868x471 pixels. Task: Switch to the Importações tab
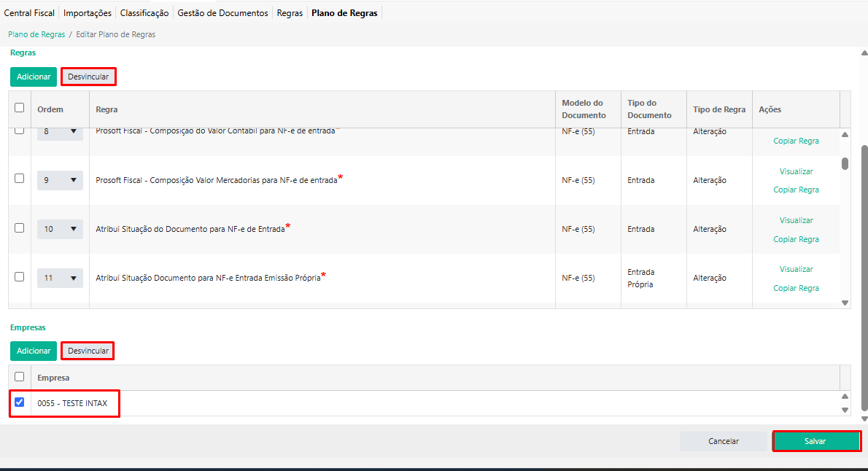point(88,13)
